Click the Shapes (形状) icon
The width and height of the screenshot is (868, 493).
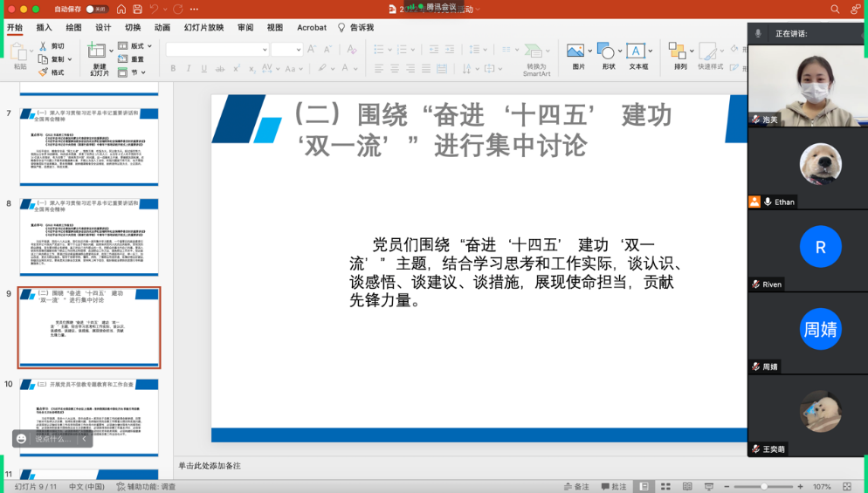click(x=606, y=51)
